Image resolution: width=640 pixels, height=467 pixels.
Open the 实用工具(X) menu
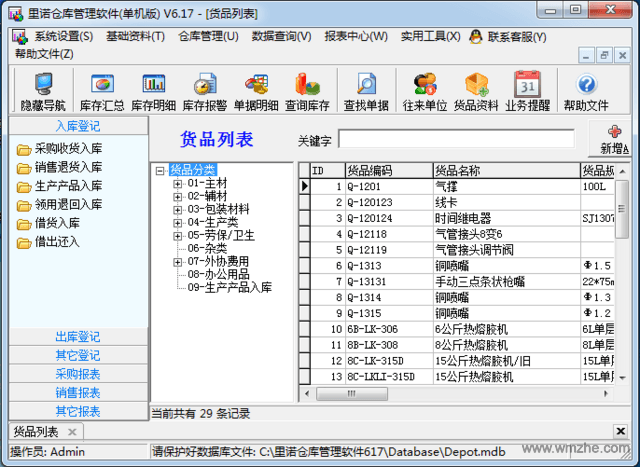pyautogui.click(x=431, y=37)
